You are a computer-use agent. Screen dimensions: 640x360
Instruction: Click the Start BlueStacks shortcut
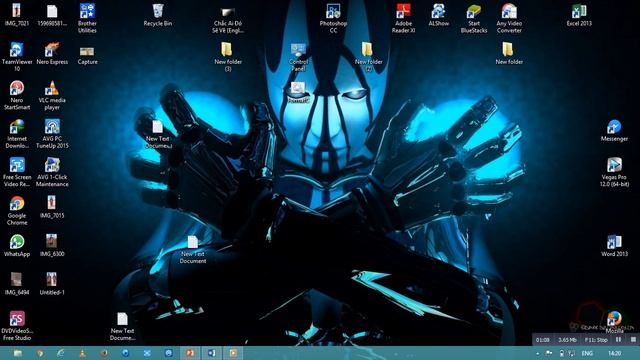click(474, 18)
